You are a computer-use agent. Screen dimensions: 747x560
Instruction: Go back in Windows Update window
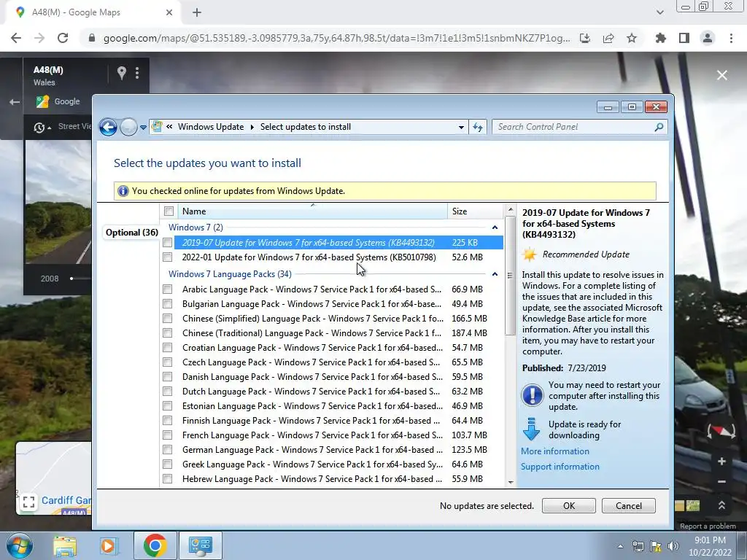pyautogui.click(x=108, y=127)
